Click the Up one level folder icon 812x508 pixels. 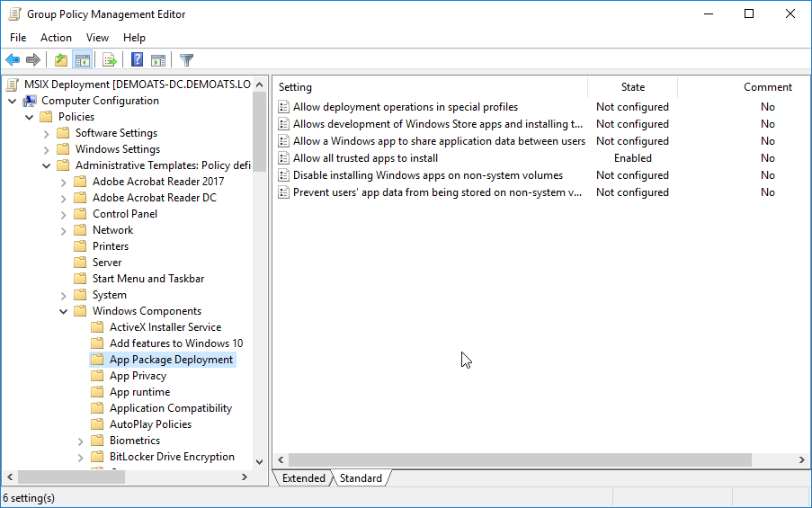60,60
